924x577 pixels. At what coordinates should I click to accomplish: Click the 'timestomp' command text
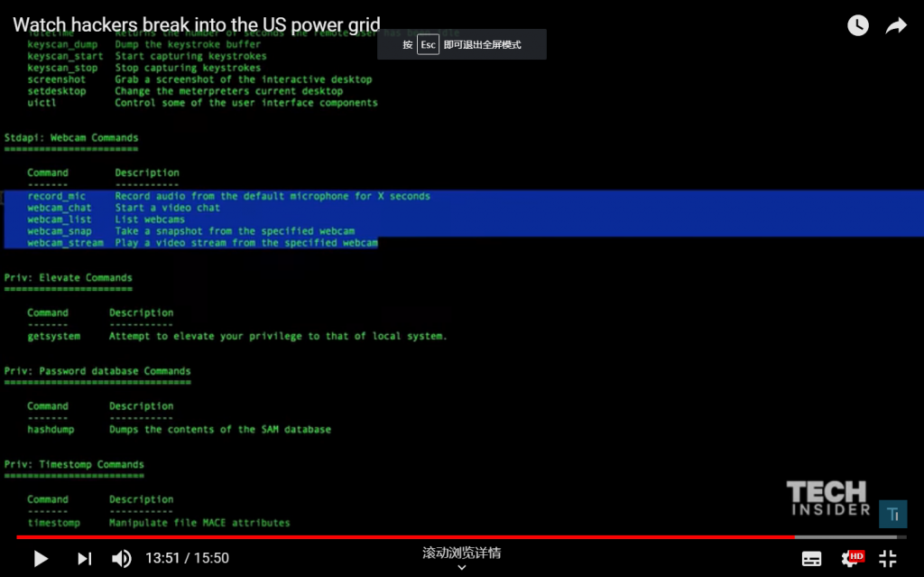tap(53, 523)
